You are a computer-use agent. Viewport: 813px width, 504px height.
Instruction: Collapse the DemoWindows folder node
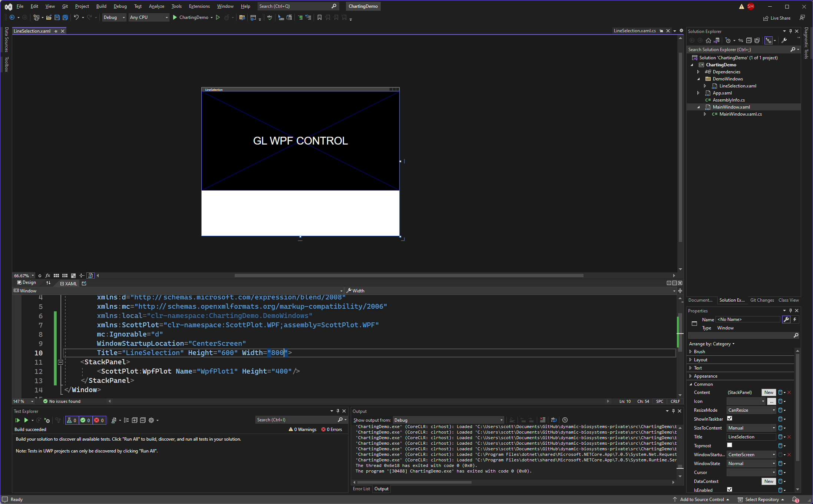(x=698, y=79)
